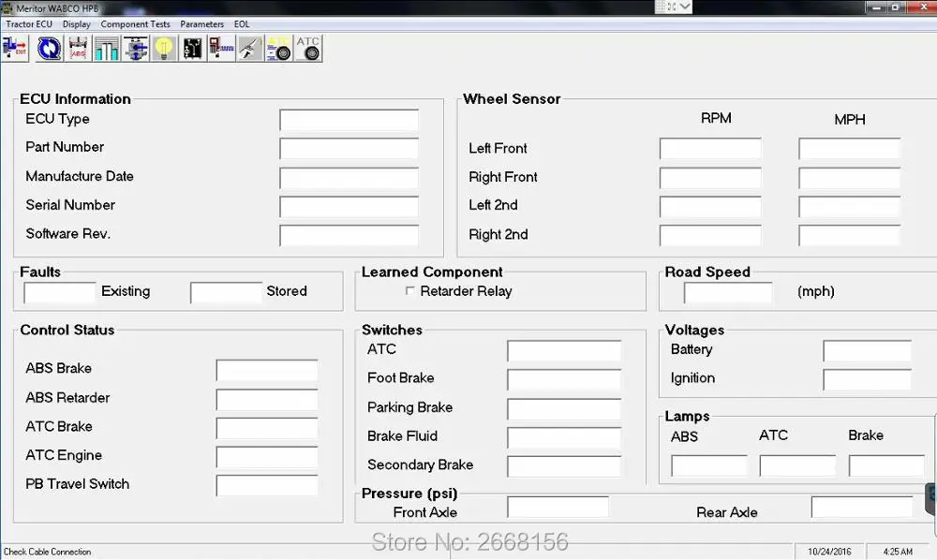Click the Secondary Brake switch field
937x560 pixels.
point(564,465)
